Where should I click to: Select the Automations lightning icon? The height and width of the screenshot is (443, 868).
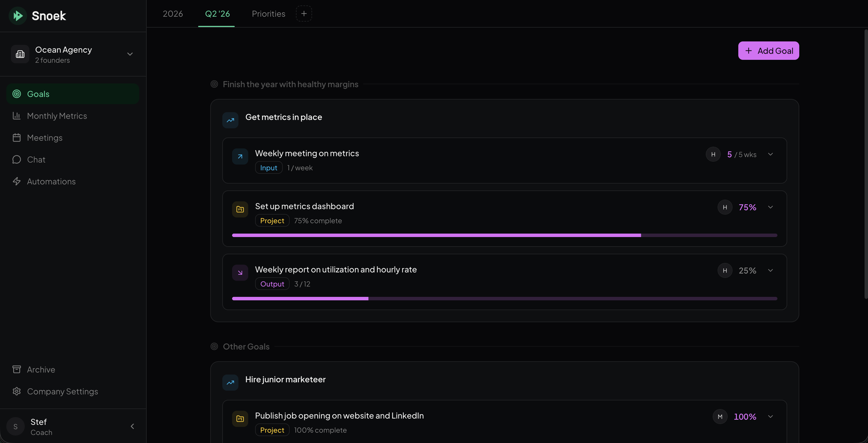(x=16, y=182)
